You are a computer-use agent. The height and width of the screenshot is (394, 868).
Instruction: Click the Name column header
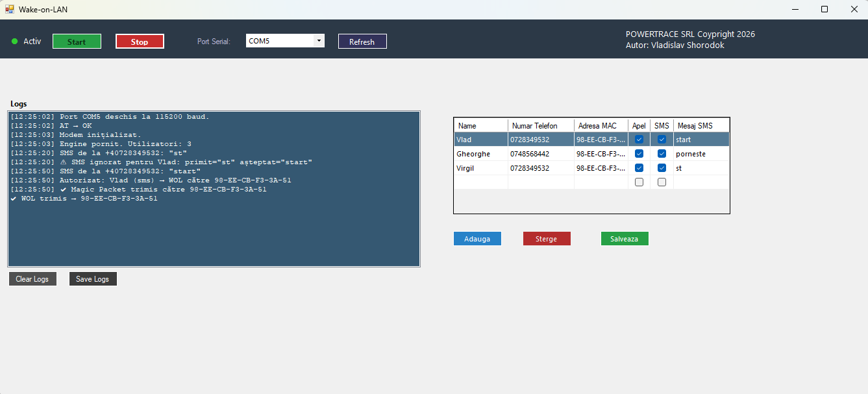tap(481, 125)
